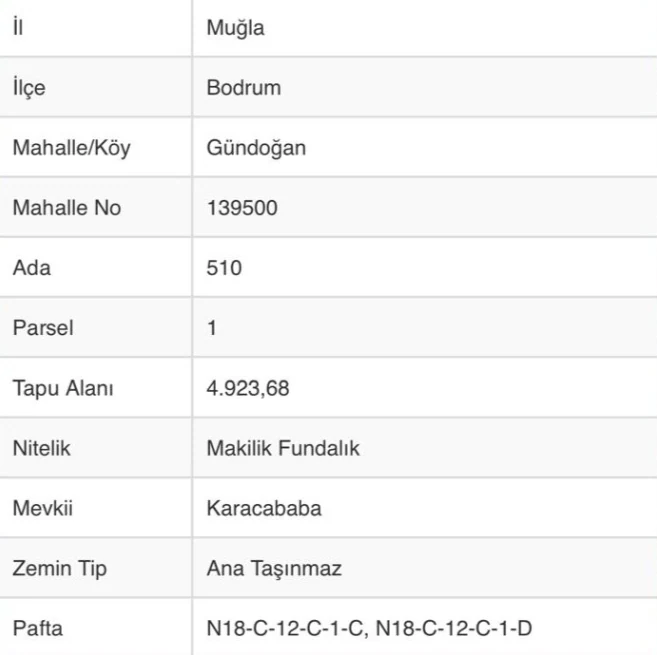Click the İl row label
This screenshot has height=655, width=657.
[x=18, y=27]
